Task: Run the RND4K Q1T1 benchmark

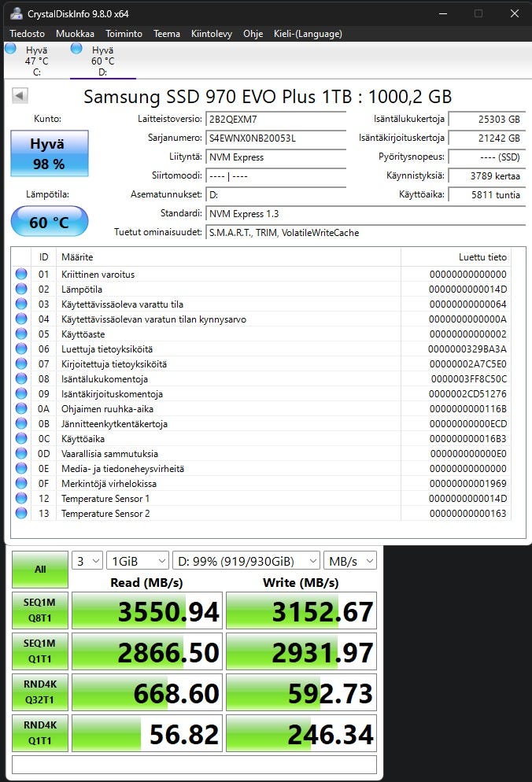Action: (40, 732)
